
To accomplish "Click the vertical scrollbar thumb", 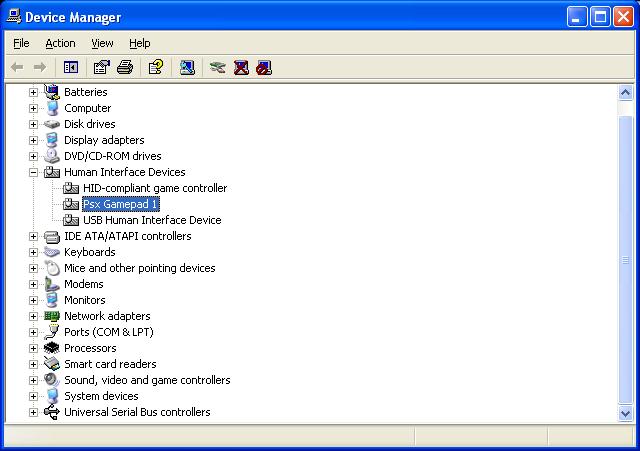I will tap(625, 260).
